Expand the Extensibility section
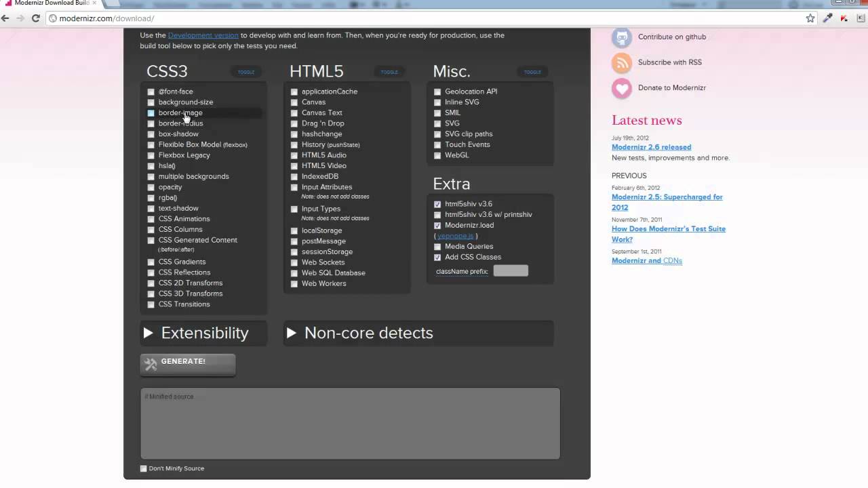Image resolution: width=868 pixels, height=488 pixels. (203, 333)
